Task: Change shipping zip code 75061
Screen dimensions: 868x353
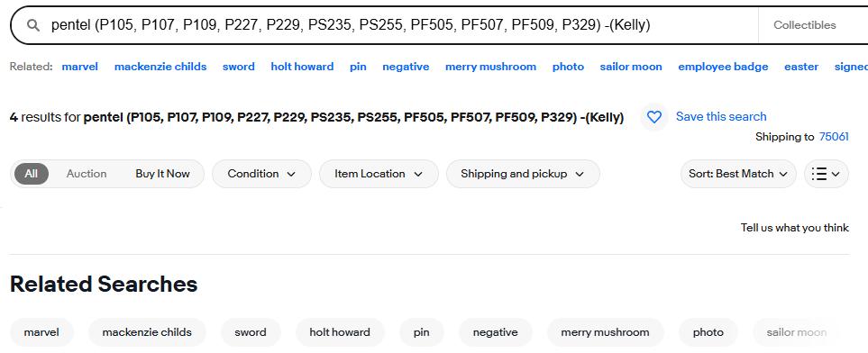Action: coord(834,137)
